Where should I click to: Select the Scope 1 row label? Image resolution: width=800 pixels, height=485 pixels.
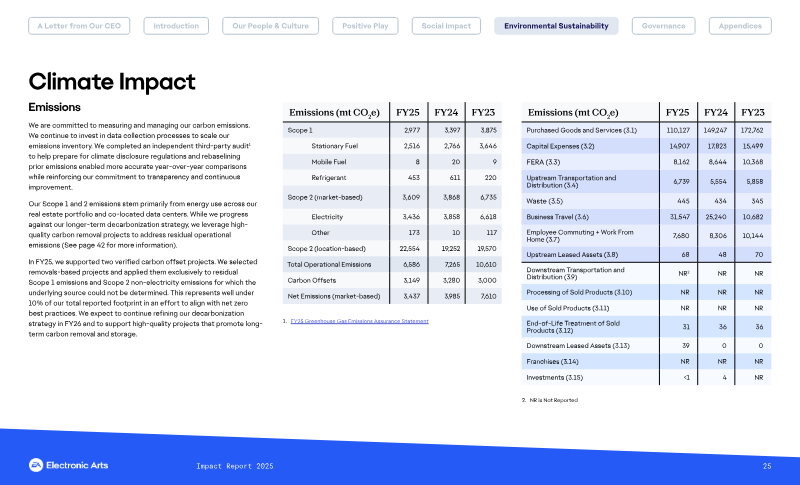tap(300, 131)
